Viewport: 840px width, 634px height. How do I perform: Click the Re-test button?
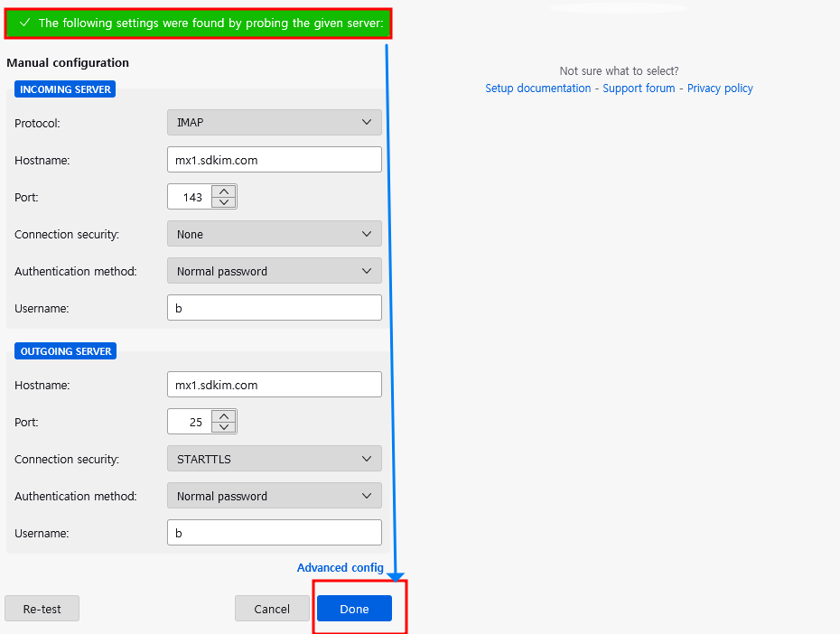pyautogui.click(x=42, y=609)
